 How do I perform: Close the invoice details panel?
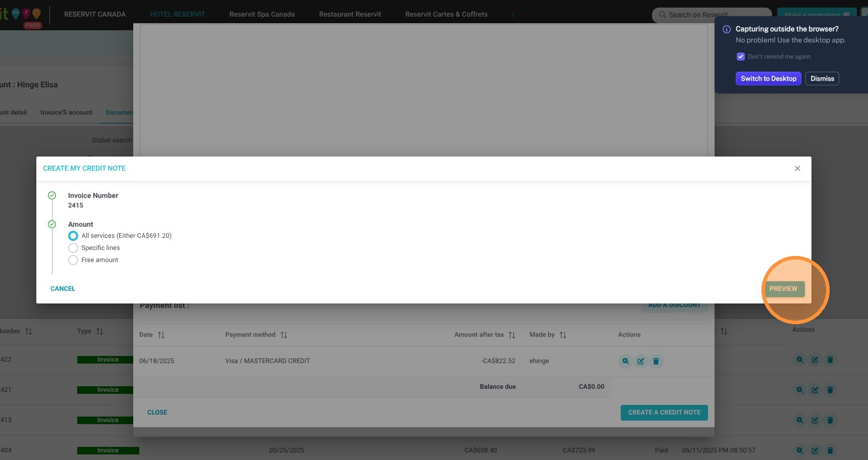pyautogui.click(x=157, y=413)
